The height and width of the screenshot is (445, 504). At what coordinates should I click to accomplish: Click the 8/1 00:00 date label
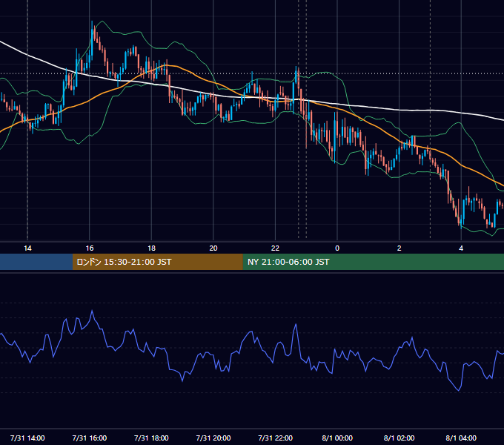tap(337, 438)
